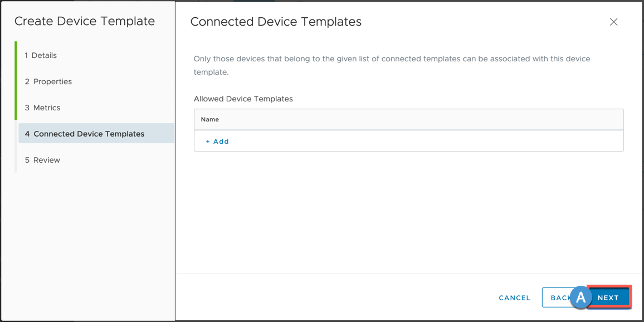Screen dimensions: 644x322
Task: Cancel the device template wizard
Action: coord(514,298)
